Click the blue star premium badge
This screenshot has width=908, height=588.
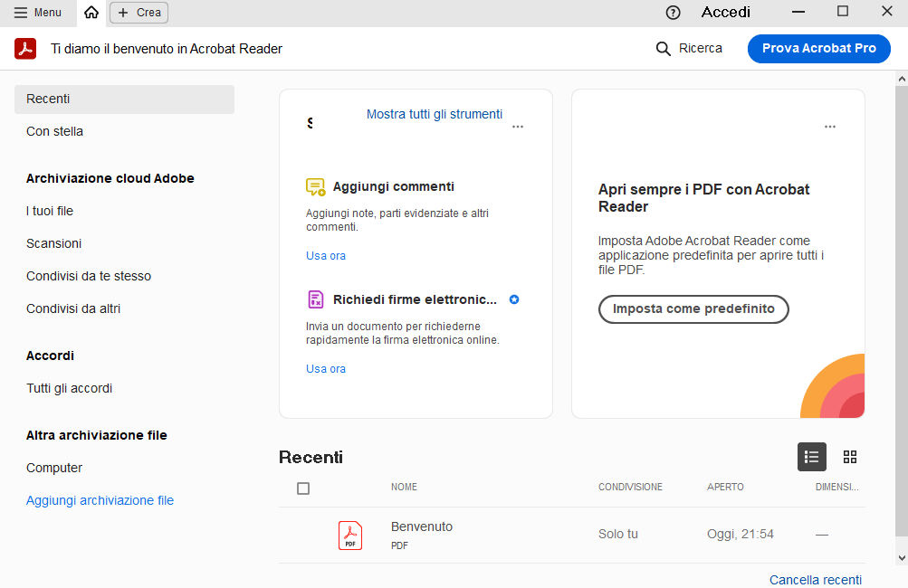click(x=514, y=299)
